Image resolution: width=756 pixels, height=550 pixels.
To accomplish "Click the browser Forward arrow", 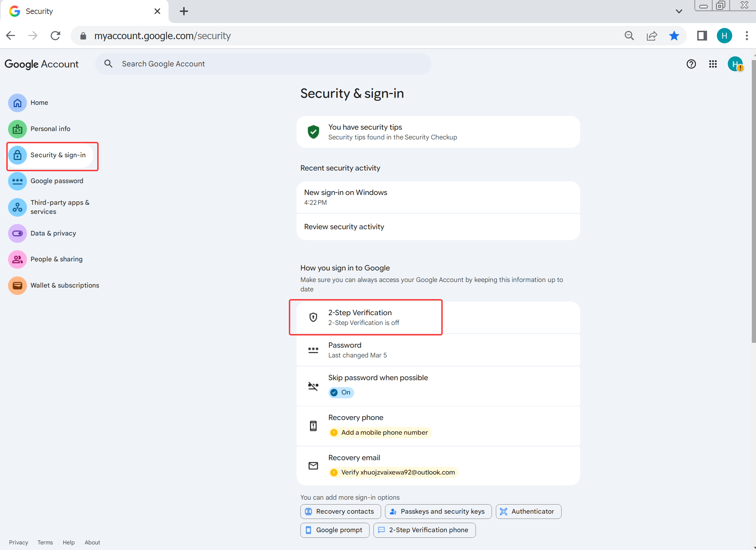I will pos(33,36).
